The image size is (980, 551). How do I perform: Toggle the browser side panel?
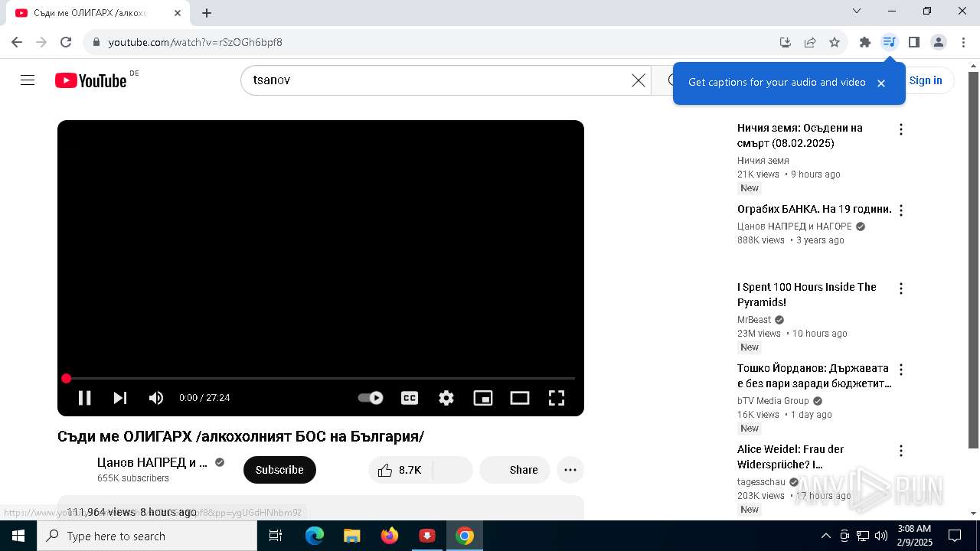[x=914, y=42]
